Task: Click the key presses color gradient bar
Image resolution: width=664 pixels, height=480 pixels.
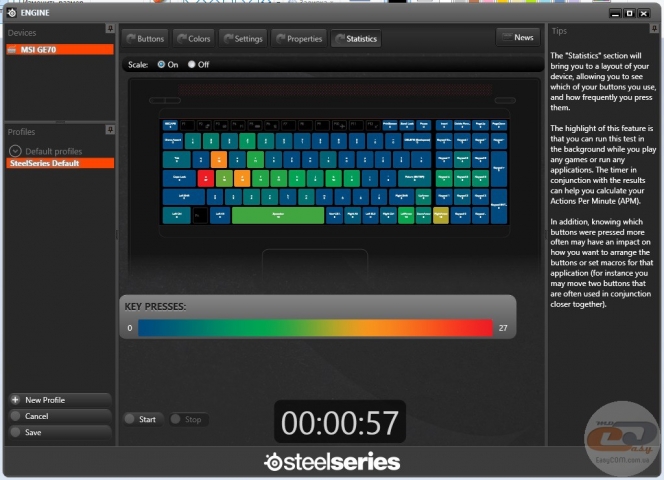Action: click(x=315, y=328)
